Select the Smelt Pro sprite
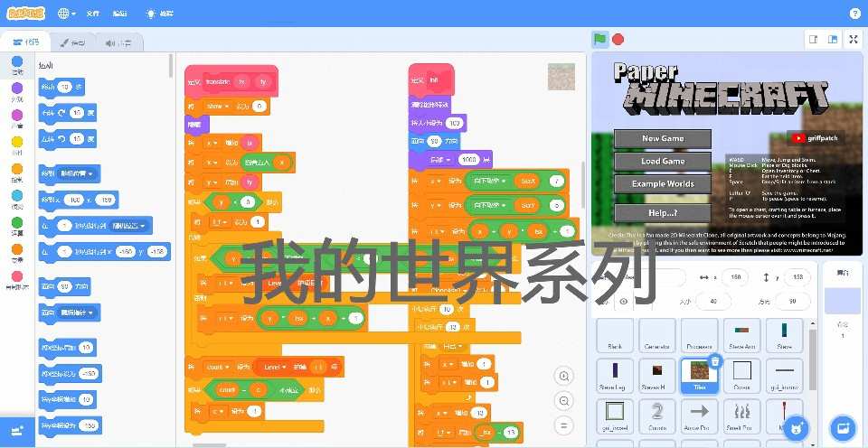The width and height of the screenshot is (868, 448). pyautogui.click(x=741, y=417)
